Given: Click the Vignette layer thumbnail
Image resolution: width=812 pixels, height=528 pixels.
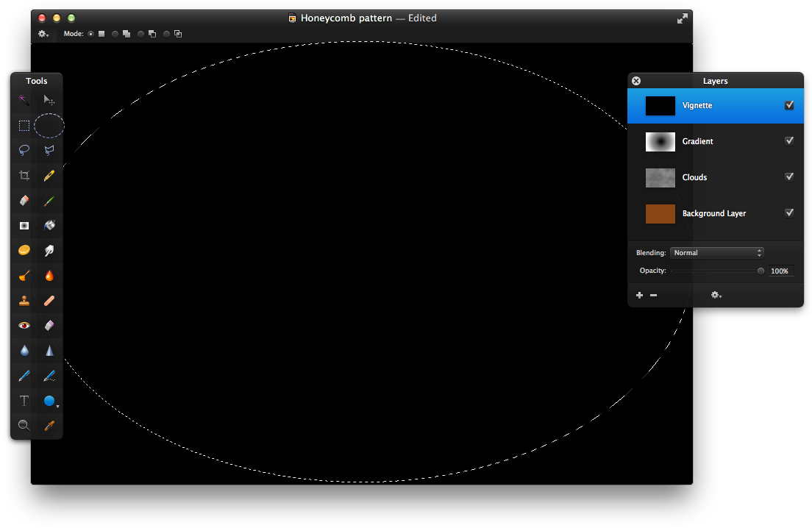Looking at the screenshot, I should click(660, 105).
